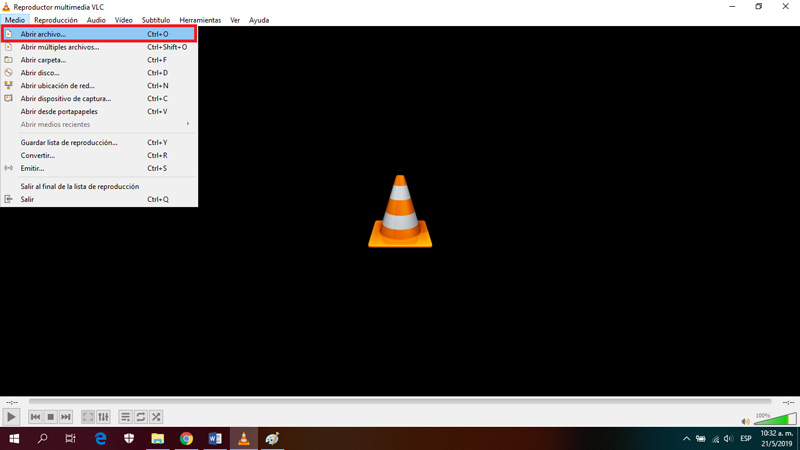This screenshot has width=800, height=450.
Task: Mute audio via speaker icon
Action: pyautogui.click(x=745, y=421)
